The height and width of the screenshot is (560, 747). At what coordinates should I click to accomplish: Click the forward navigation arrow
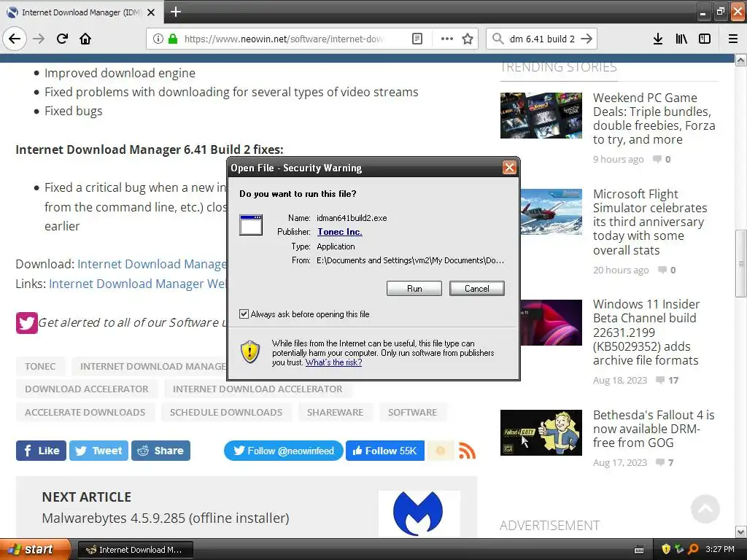[x=39, y=39]
